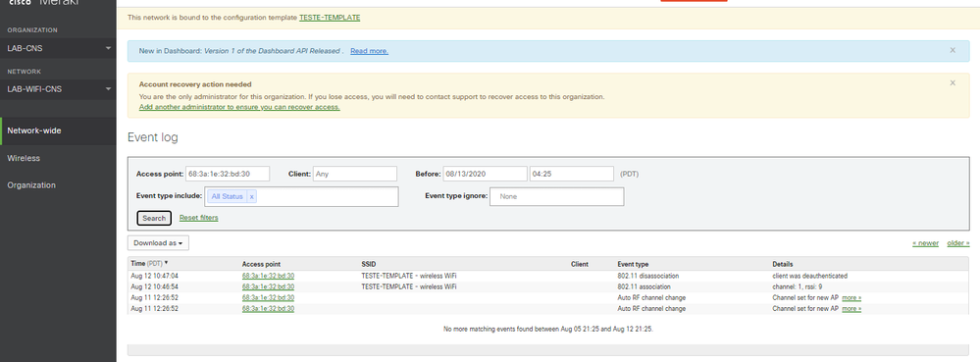Open the LAB-CNS organization dropdown
The width and height of the screenshot is (980, 362).
pos(58,48)
